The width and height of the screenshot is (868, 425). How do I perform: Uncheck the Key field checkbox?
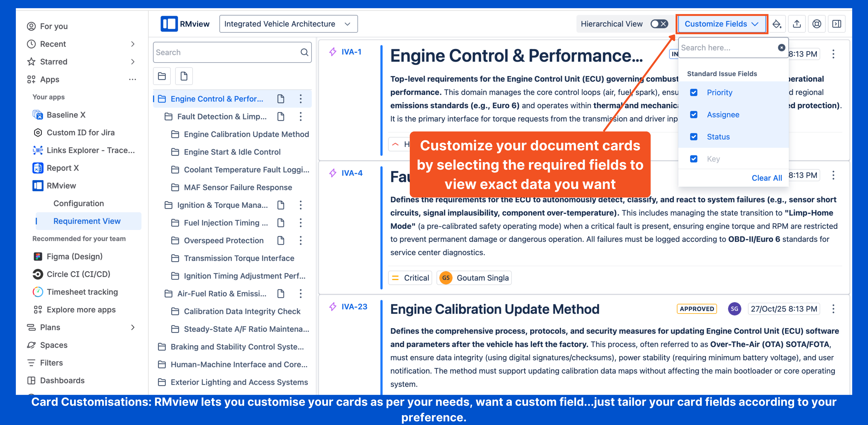[x=693, y=159]
